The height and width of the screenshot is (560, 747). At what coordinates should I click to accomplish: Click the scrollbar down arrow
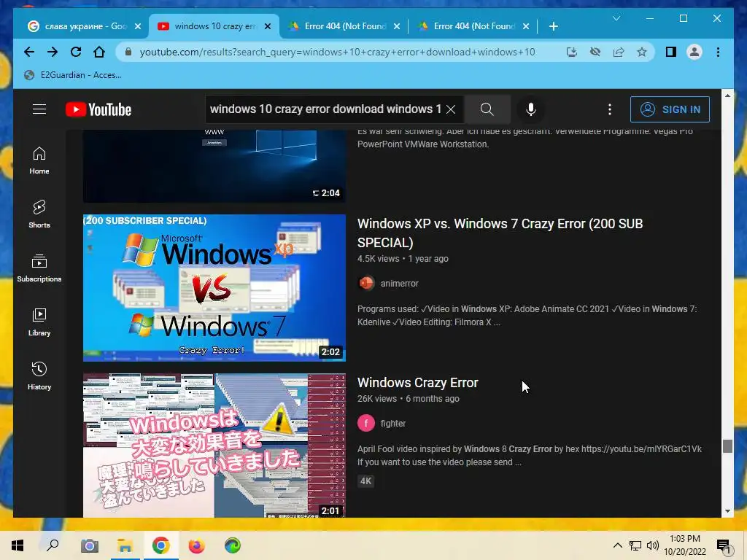[727, 511]
